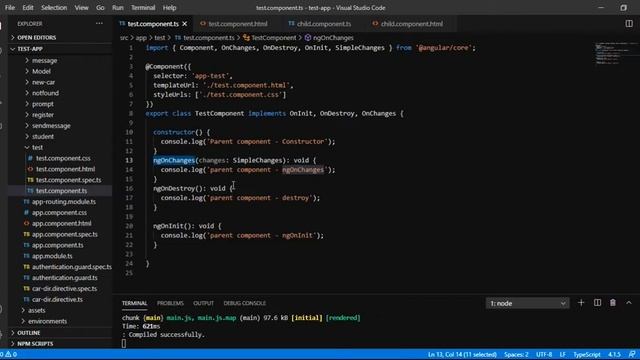The height and width of the screenshot is (360, 640).
Task: Expand the Model folder
Action: [41, 71]
